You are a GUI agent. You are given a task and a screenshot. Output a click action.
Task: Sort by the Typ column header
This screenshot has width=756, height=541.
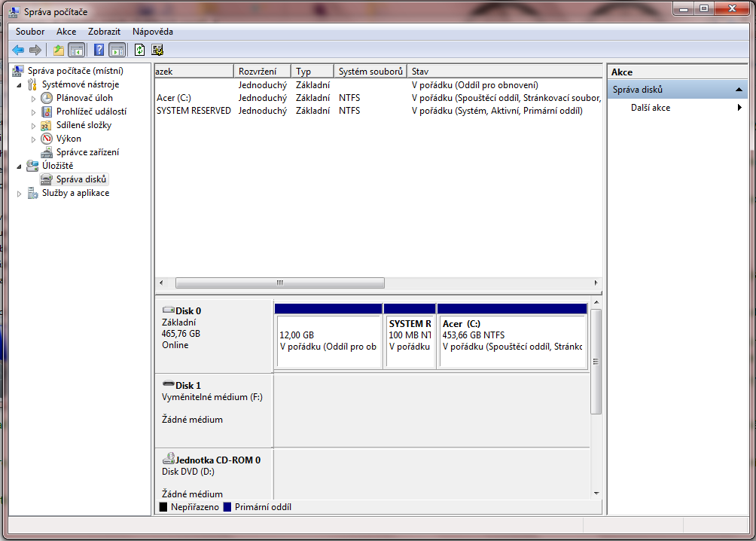coord(312,71)
